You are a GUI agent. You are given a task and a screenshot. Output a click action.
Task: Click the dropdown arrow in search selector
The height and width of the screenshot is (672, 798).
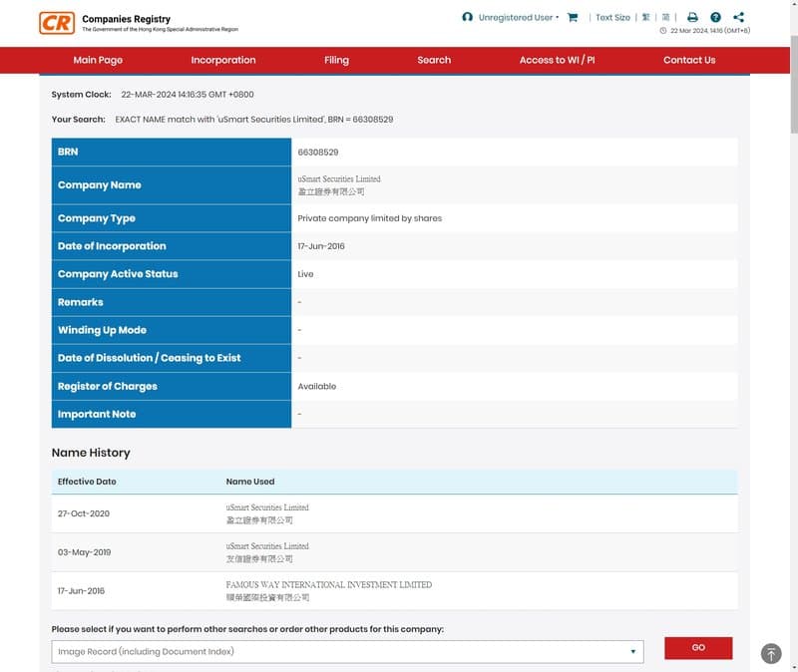click(632, 652)
